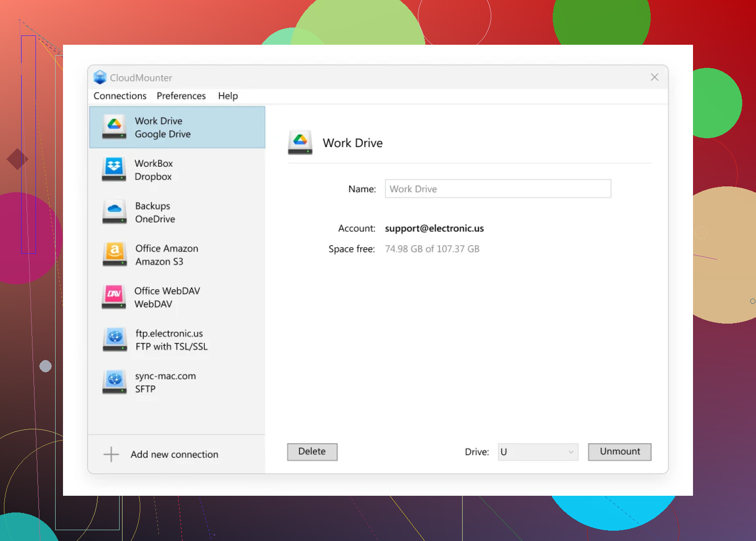Select the 'Office Amazon' connection label

pyautogui.click(x=167, y=248)
